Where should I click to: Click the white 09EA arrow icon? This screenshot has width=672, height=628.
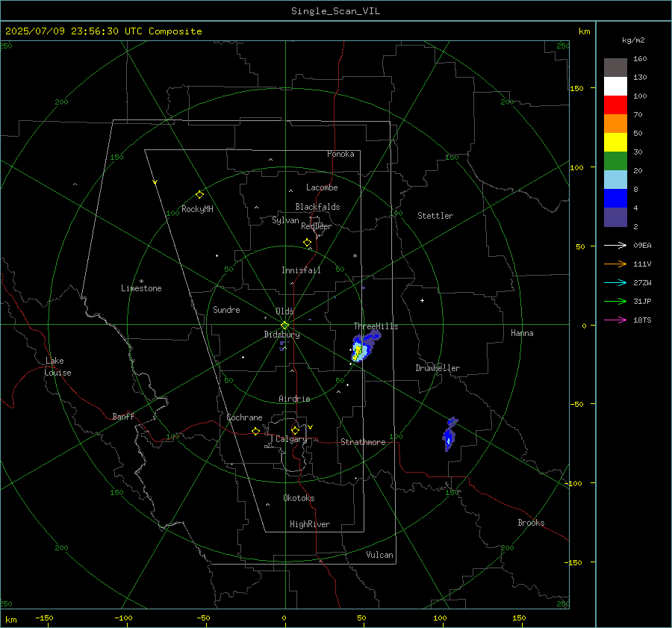[615, 245]
